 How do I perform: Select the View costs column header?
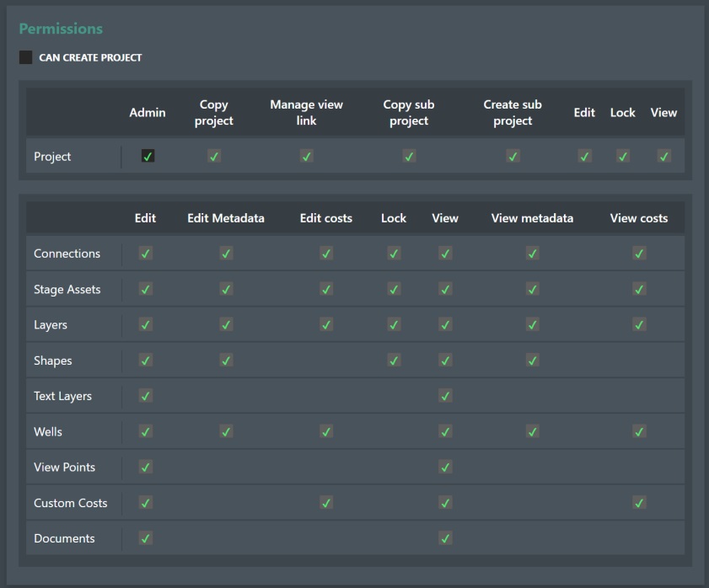639,218
